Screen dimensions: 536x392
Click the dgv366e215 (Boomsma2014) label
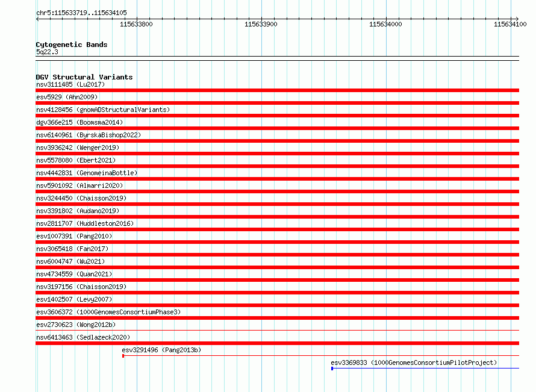(x=79, y=122)
